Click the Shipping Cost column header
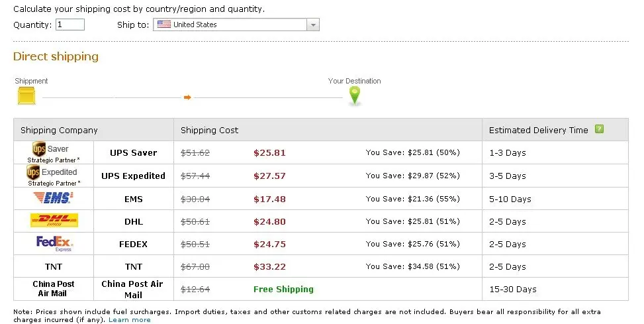Image resolution: width=644 pixels, height=324 pixels. click(x=209, y=130)
